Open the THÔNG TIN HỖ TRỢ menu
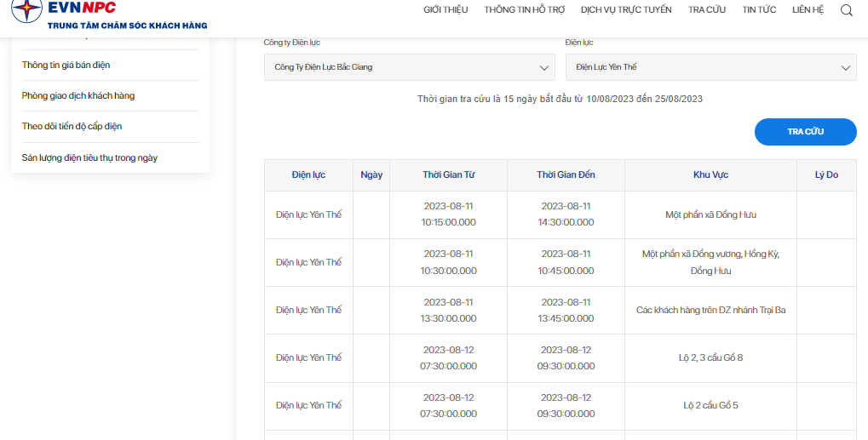This screenshot has width=868, height=440. click(x=524, y=10)
